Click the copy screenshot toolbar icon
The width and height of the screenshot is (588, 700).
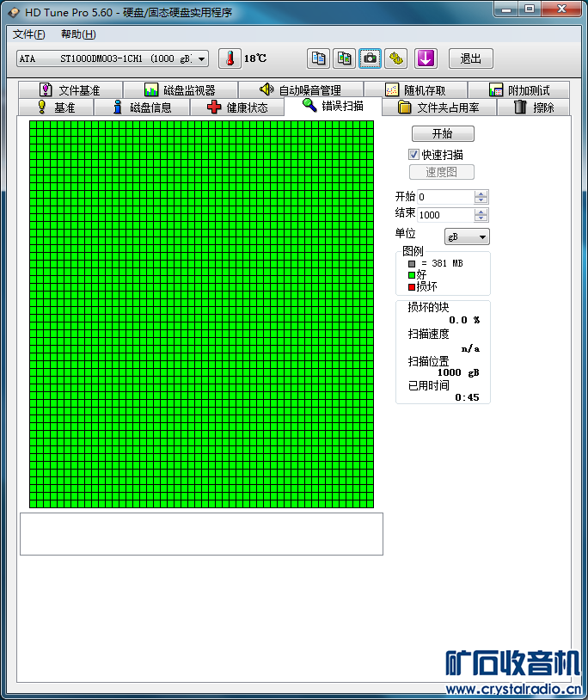click(x=345, y=58)
